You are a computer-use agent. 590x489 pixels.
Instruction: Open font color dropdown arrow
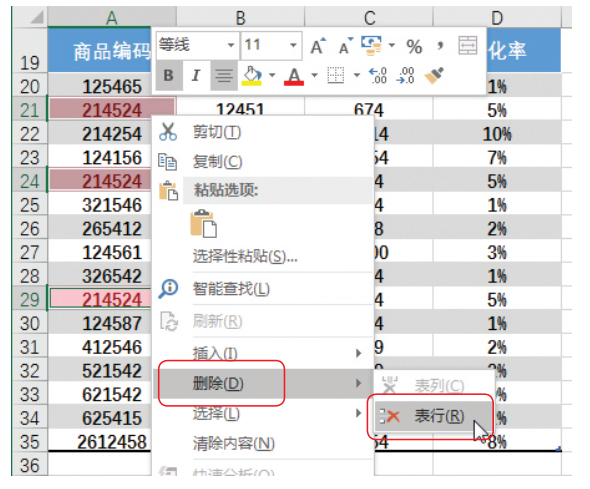click(314, 76)
